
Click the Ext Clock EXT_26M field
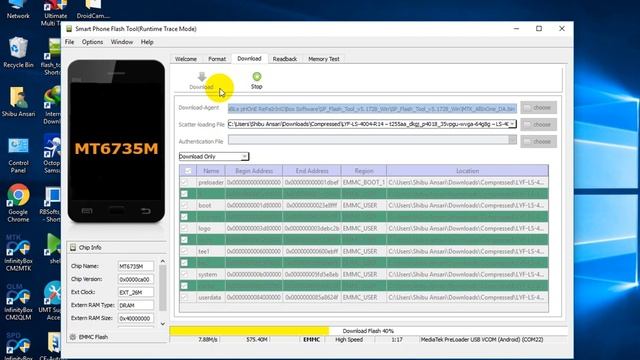point(136,292)
